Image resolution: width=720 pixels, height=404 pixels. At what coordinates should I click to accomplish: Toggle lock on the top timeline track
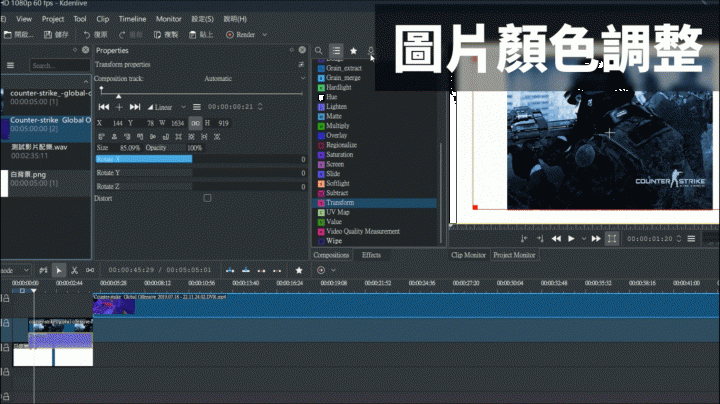tap(6, 298)
